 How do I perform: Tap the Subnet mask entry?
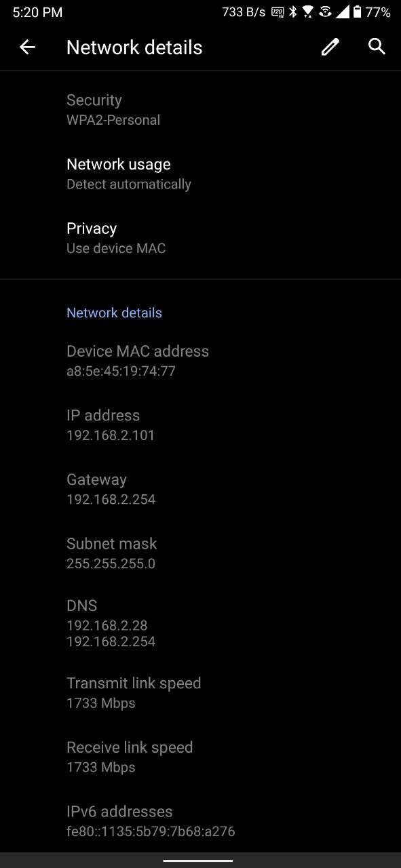click(x=200, y=553)
